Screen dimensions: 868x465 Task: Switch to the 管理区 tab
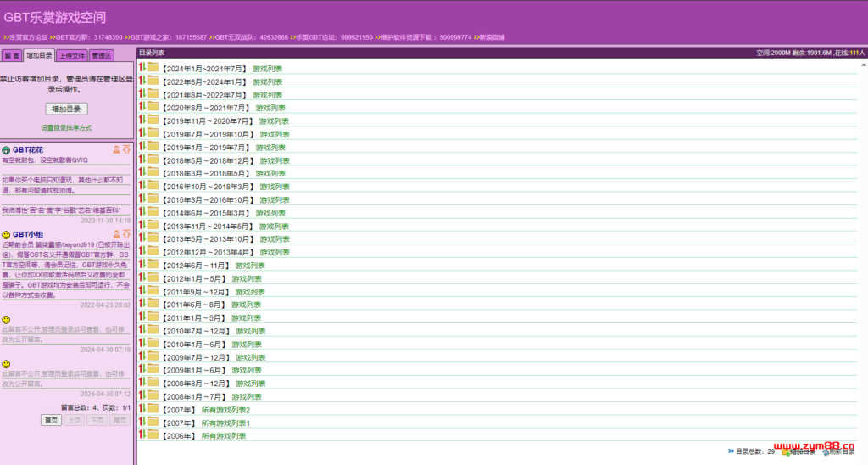click(x=102, y=56)
